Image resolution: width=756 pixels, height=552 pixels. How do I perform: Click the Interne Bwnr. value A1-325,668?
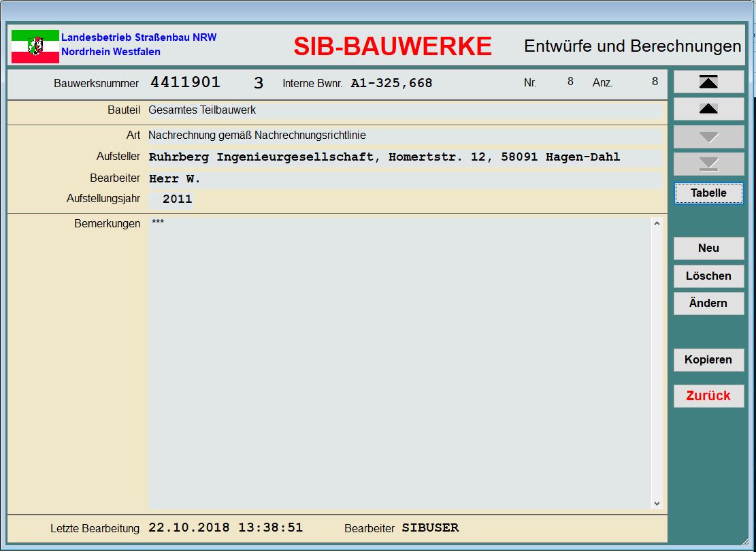click(x=391, y=84)
